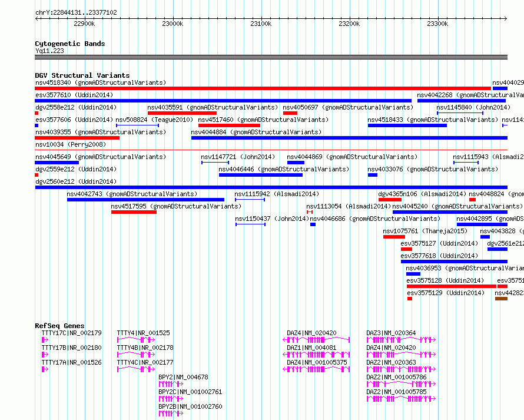The image size is (524, 420).
Task: Select nsv1147721 (John2014) label
Action: 238,157
